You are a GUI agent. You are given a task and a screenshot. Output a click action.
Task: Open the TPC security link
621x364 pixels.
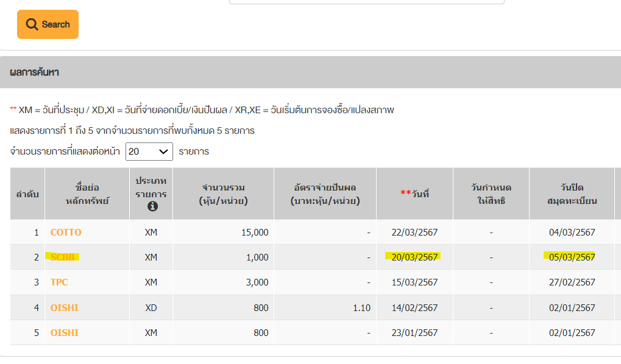pyautogui.click(x=59, y=282)
